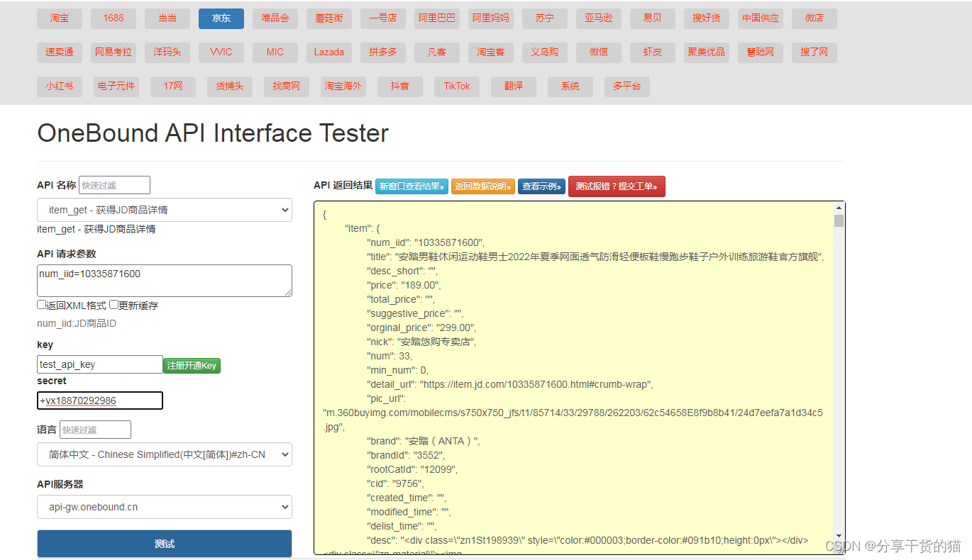The width and height of the screenshot is (972, 560).
Task: Expand the item_get API name dropdown
Action: click(165, 210)
